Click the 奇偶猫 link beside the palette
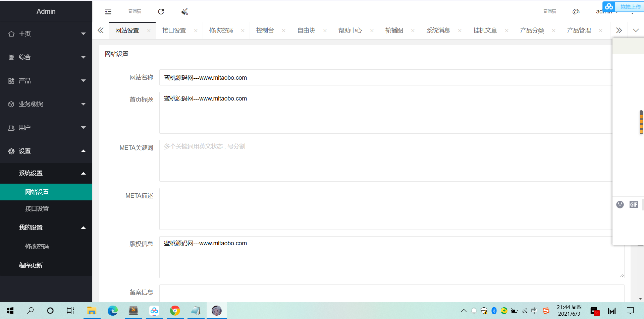 click(x=550, y=11)
